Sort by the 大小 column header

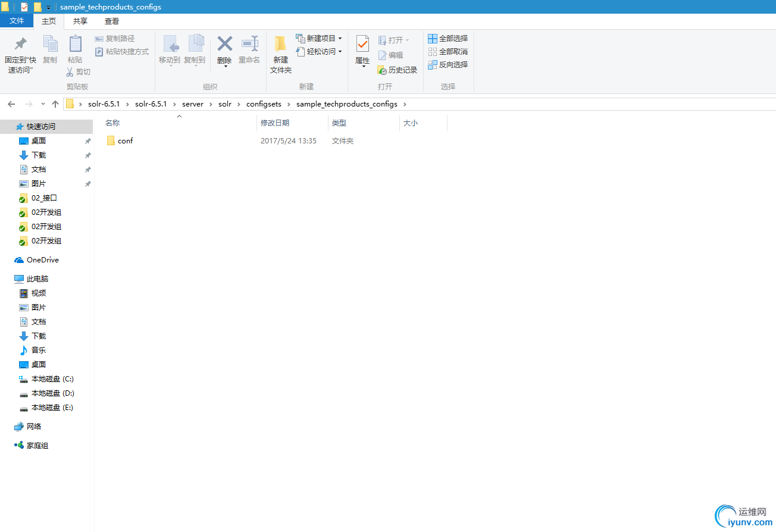pyautogui.click(x=411, y=123)
